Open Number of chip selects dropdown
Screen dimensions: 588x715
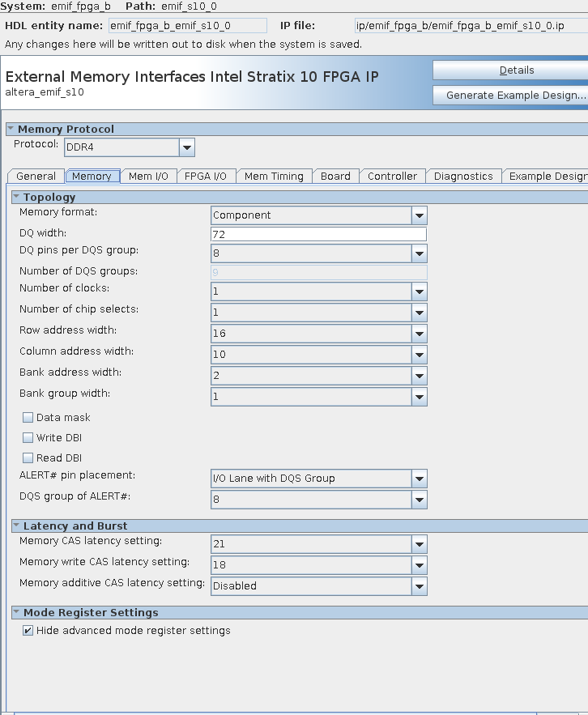[x=420, y=313]
